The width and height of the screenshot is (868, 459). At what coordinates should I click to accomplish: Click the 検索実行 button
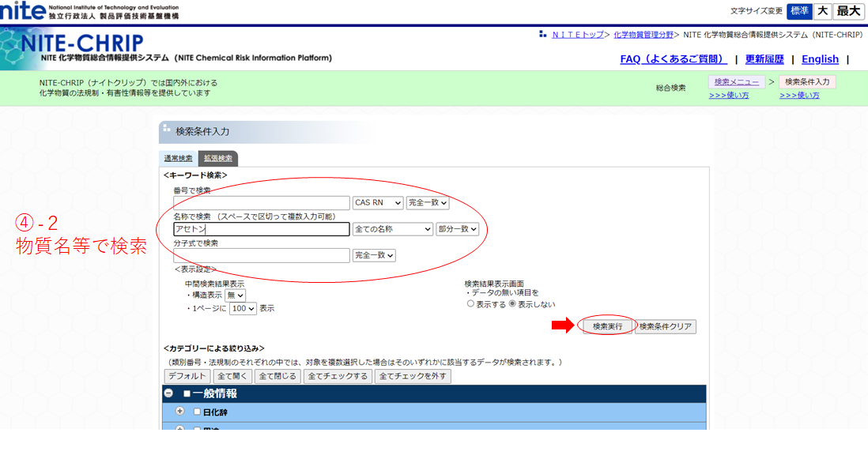tap(607, 326)
